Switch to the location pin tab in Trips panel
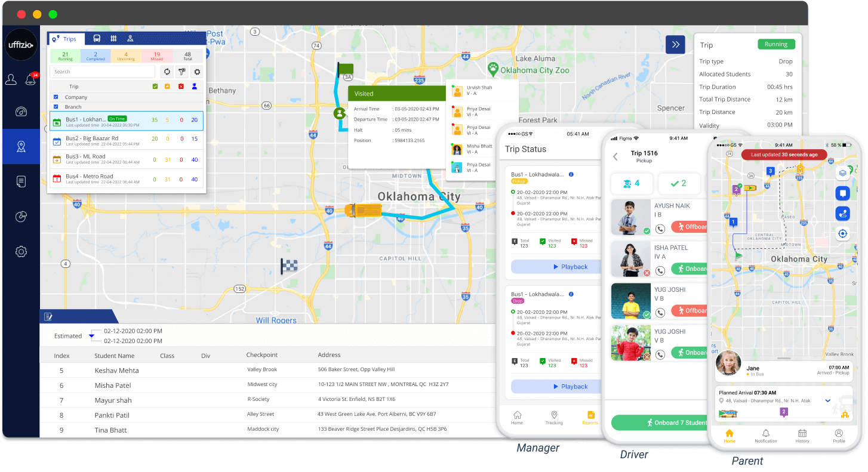 point(130,39)
